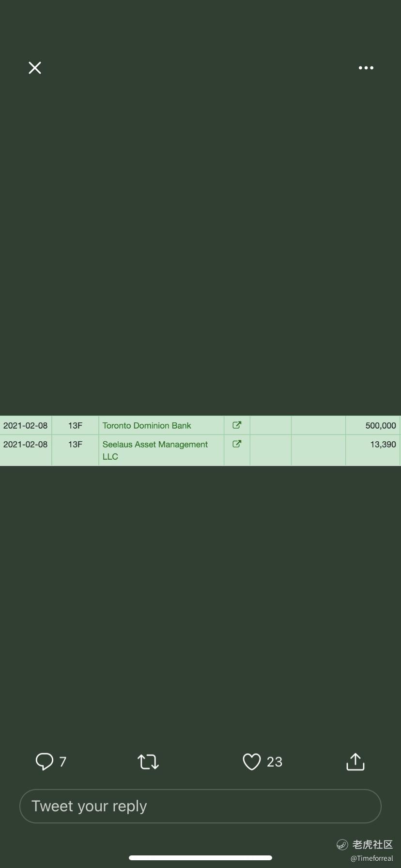
Task: Tap the like count 23
Action: coord(275,762)
